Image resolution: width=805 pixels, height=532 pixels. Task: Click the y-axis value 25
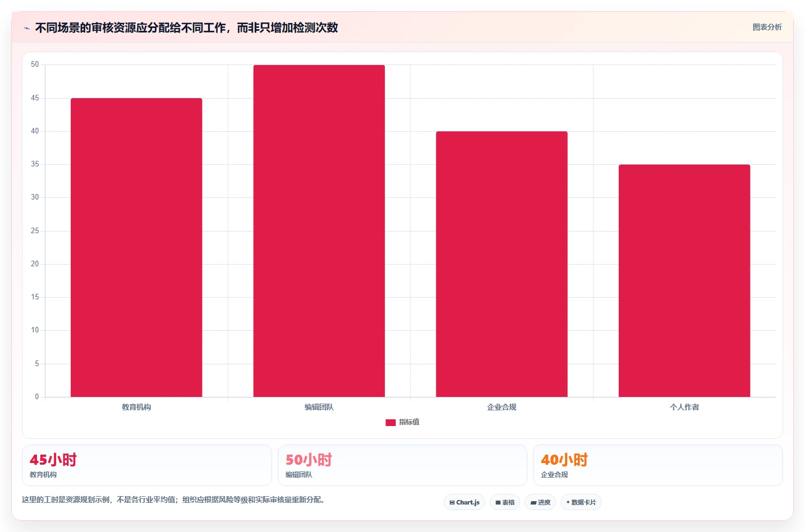coord(35,230)
